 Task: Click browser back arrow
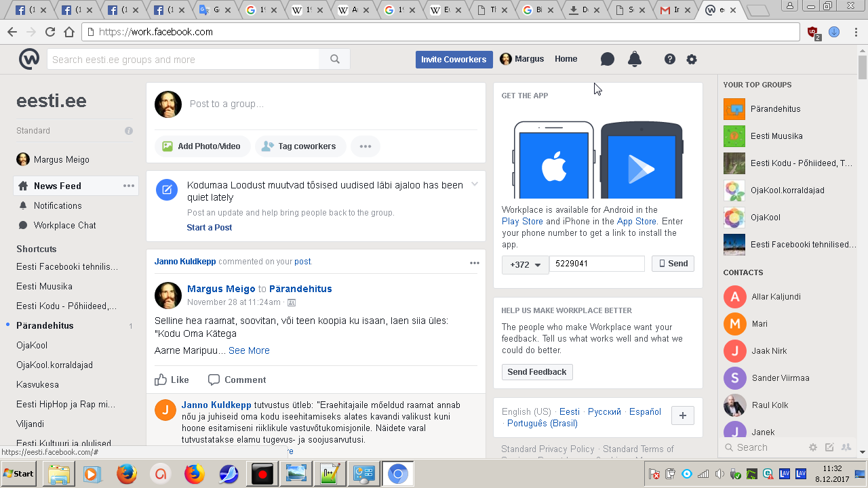tap(12, 32)
